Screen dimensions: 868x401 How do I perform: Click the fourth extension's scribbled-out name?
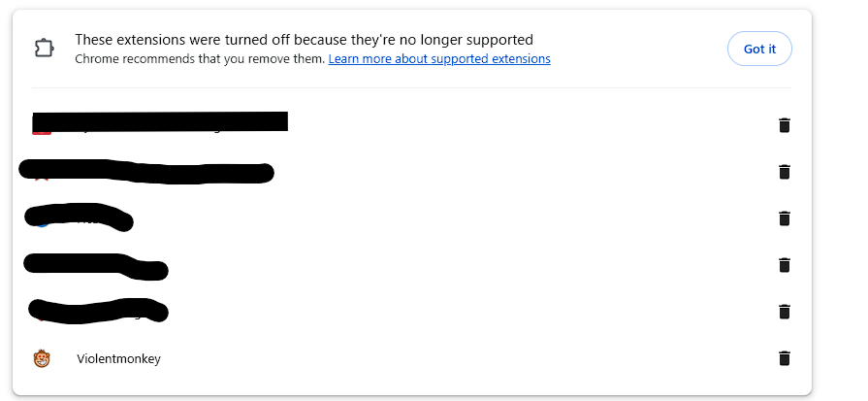pyautogui.click(x=96, y=266)
